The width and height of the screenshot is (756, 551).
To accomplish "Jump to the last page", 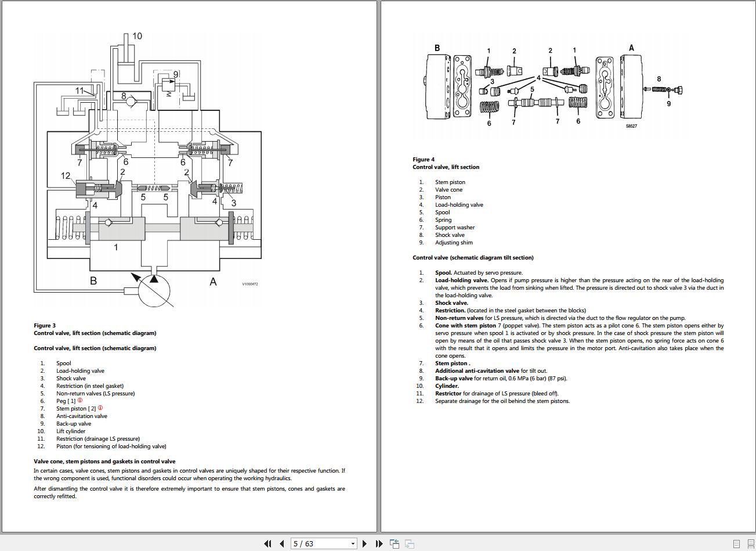I will [379, 543].
